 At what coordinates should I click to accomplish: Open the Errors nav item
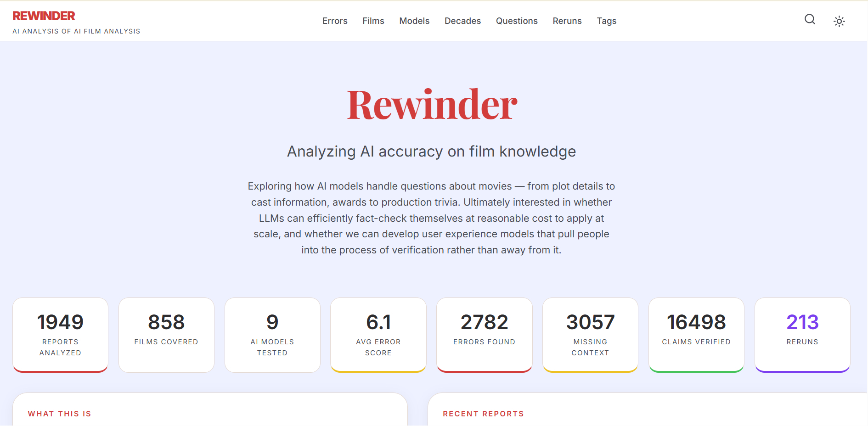click(x=335, y=21)
